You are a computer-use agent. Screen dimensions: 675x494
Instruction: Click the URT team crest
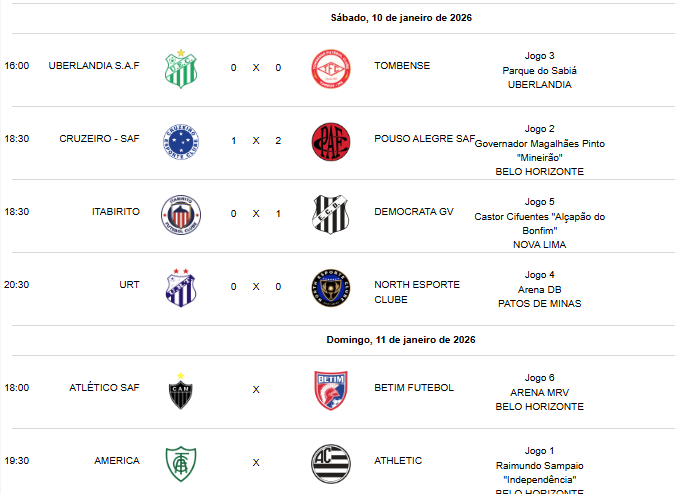(181, 286)
